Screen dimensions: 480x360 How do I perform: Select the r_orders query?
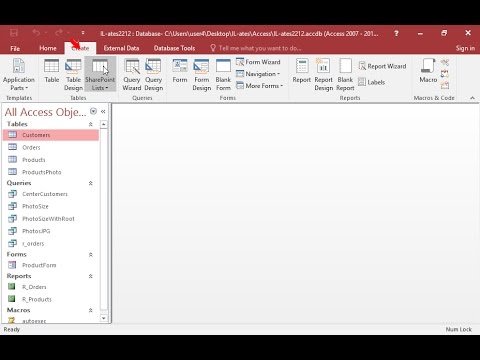[x=51, y=243]
